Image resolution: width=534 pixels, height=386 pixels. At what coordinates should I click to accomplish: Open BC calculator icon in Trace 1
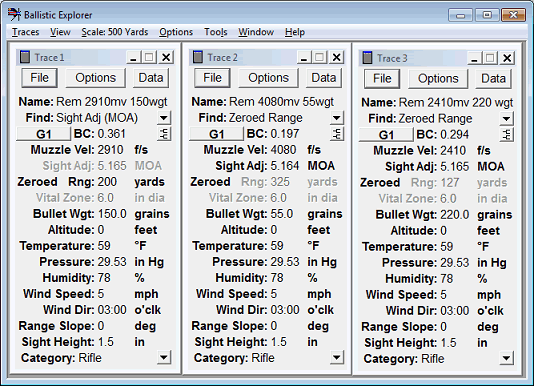pos(164,134)
